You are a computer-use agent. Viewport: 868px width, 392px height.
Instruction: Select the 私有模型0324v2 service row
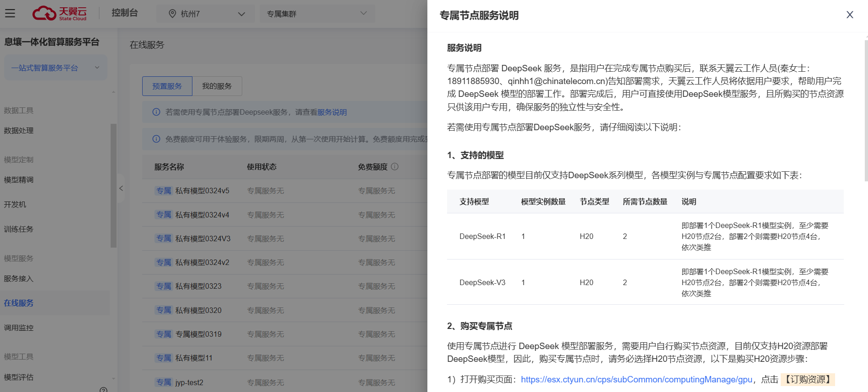point(285,262)
